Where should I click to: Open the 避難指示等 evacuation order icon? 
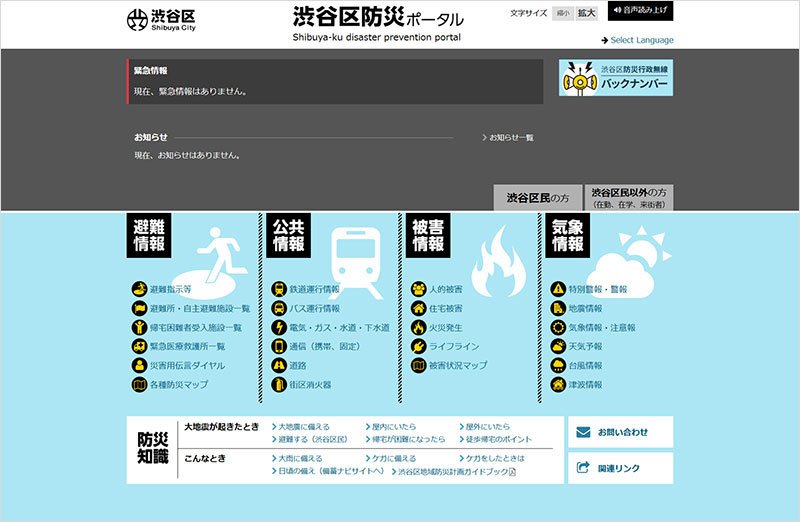tap(139, 289)
